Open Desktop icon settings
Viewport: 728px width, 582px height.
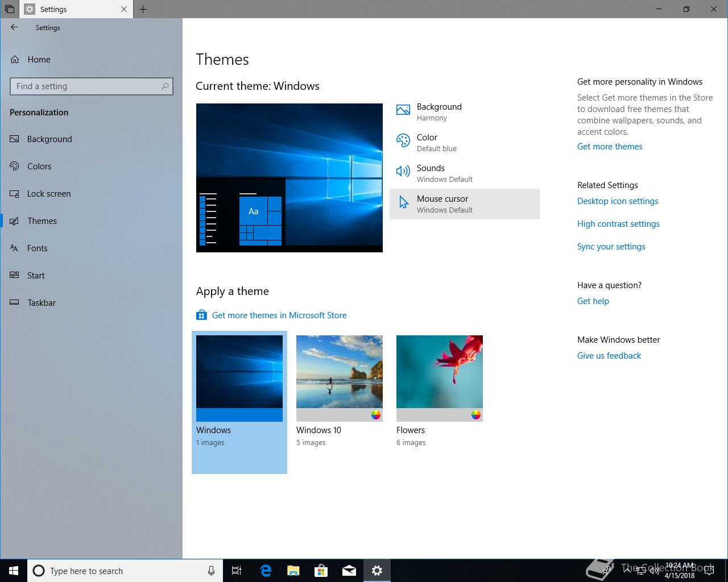click(618, 201)
